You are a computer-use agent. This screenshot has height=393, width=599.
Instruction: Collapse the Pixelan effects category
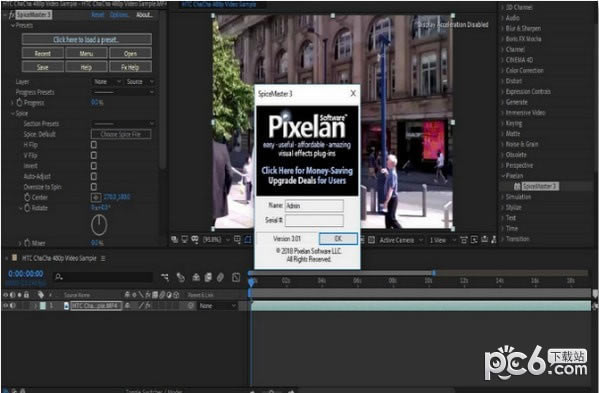coord(503,176)
